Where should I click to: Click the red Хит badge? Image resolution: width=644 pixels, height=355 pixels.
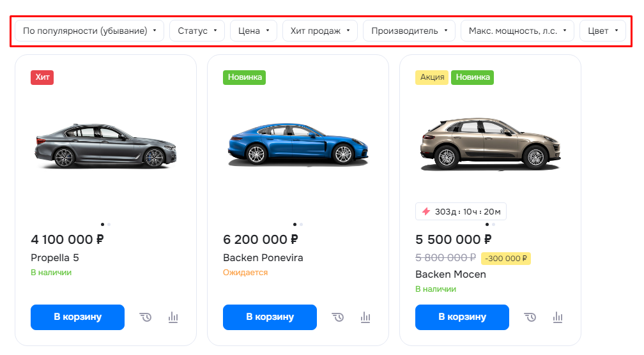click(42, 77)
